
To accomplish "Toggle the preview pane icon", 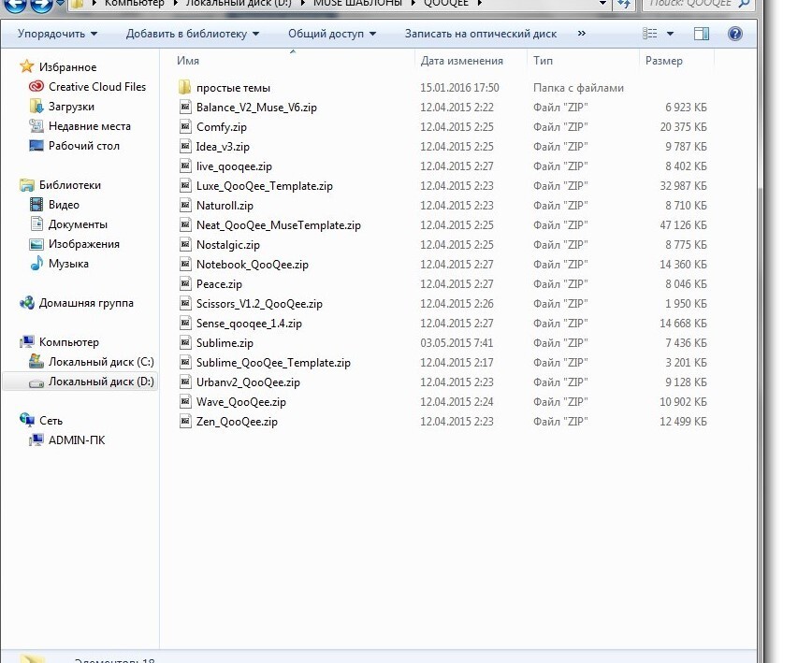I will click(x=702, y=34).
